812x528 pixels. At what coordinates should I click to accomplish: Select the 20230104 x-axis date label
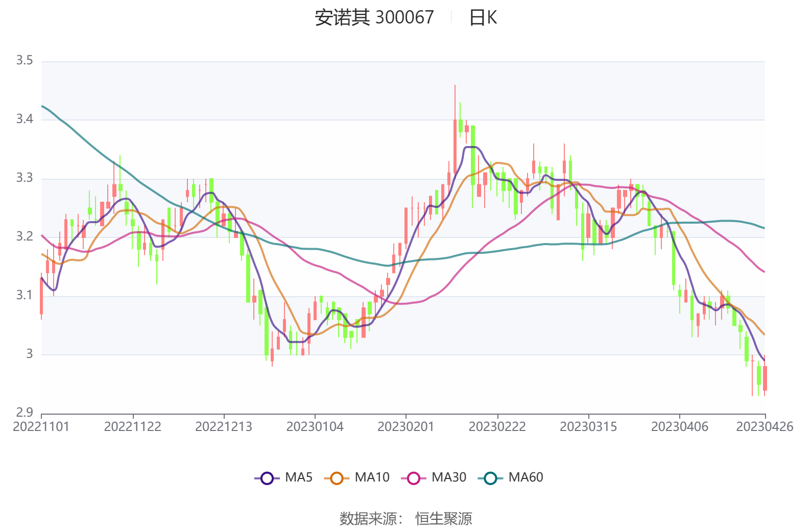[x=315, y=427]
